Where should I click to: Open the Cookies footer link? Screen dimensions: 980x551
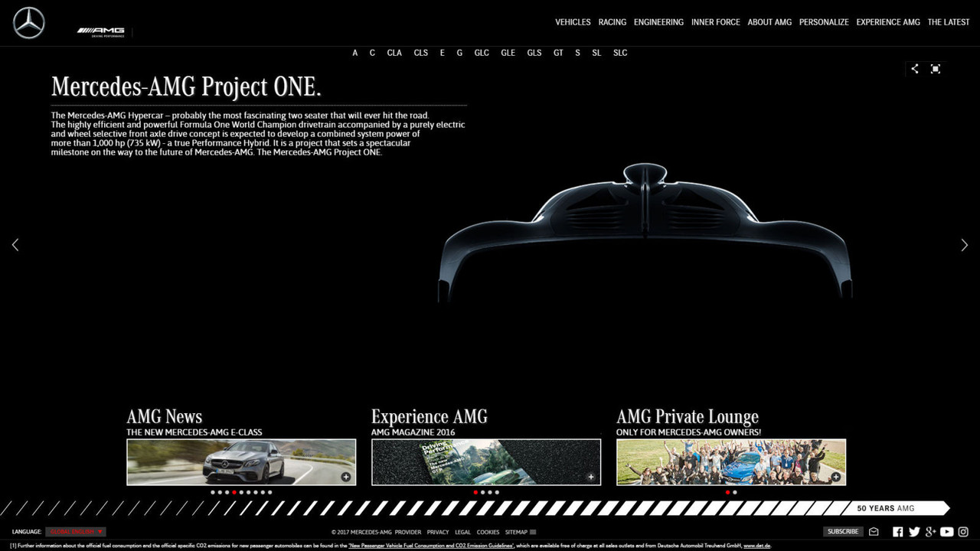488,532
